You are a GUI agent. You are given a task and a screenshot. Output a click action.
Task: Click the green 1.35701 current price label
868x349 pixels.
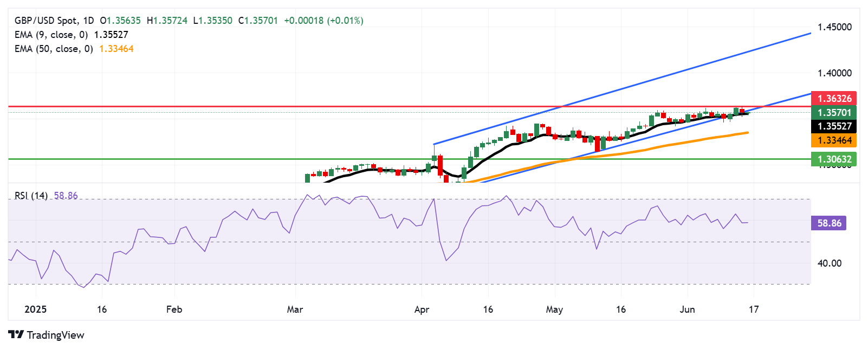(834, 112)
